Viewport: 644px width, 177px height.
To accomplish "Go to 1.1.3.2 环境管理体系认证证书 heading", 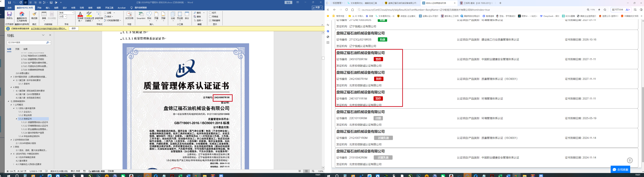I will [x=34, y=126].
